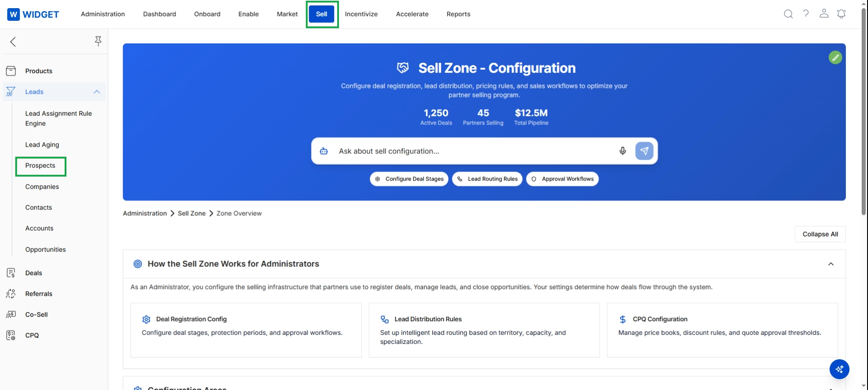868x390 pixels.
Task: Click the bot icon in ask box
Action: (324, 151)
